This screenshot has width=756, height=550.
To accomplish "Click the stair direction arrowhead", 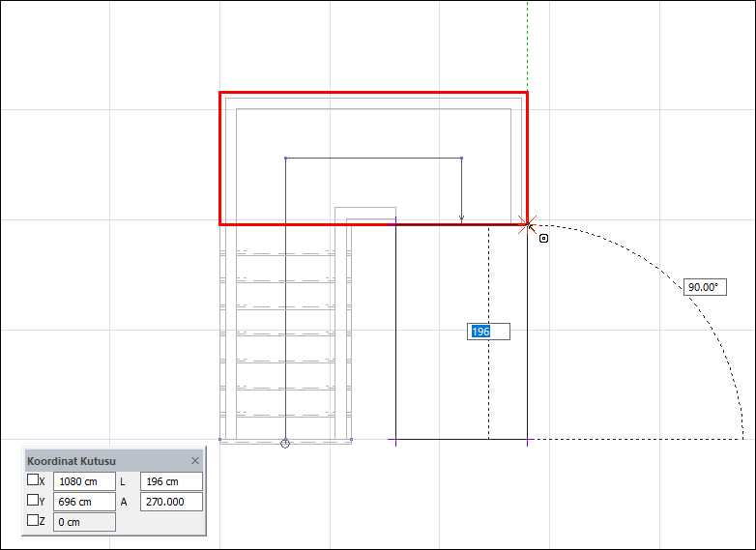I will (461, 218).
